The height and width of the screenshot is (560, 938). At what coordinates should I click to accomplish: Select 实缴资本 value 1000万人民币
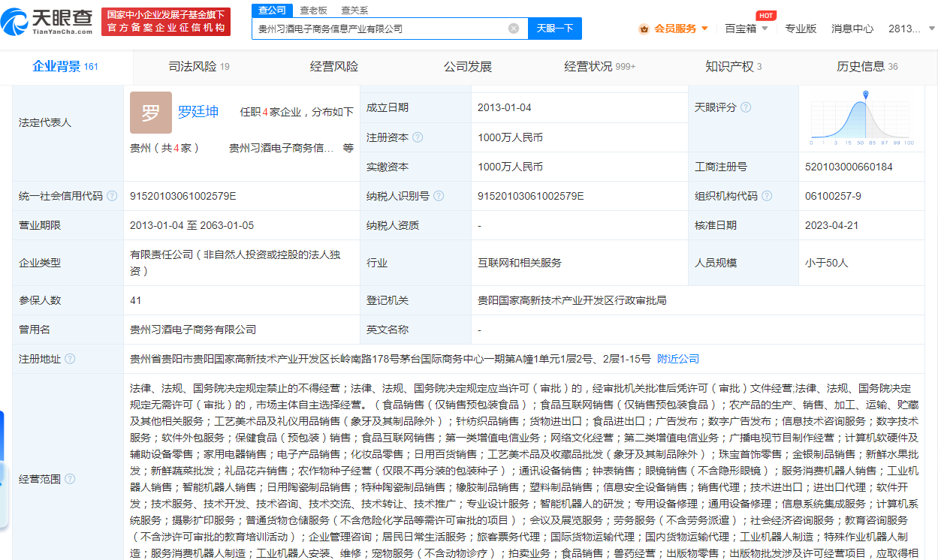[x=510, y=167]
